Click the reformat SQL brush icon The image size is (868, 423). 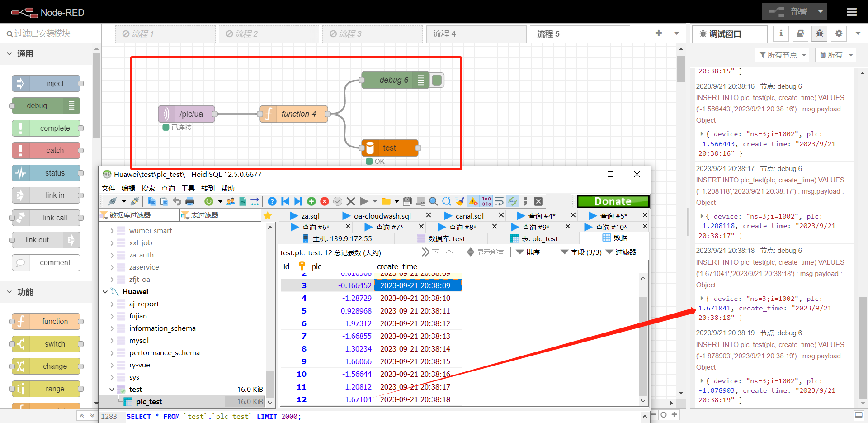click(460, 201)
